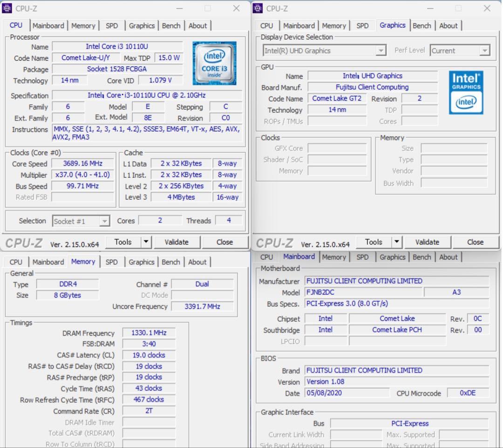Screen dimensions: 503x448
Task: Expand Intel(R) UHD Graphics display device dropdown
Action: pos(324,51)
